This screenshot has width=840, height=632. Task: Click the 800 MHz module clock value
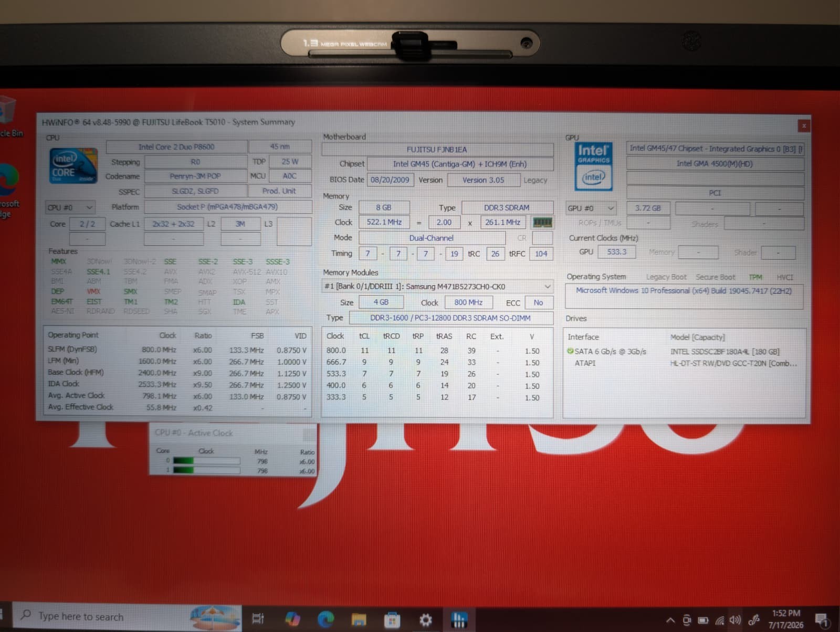pyautogui.click(x=468, y=302)
